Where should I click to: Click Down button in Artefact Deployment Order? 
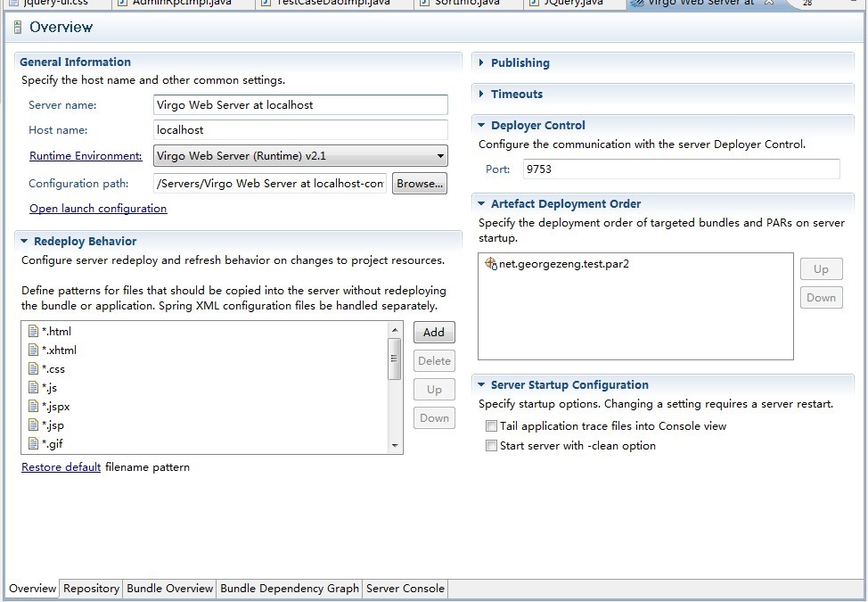(821, 297)
